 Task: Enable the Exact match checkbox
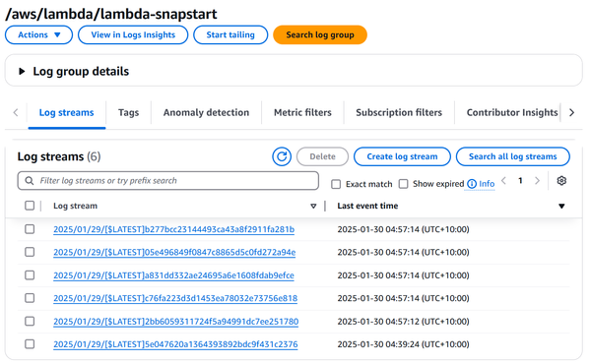(336, 184)
